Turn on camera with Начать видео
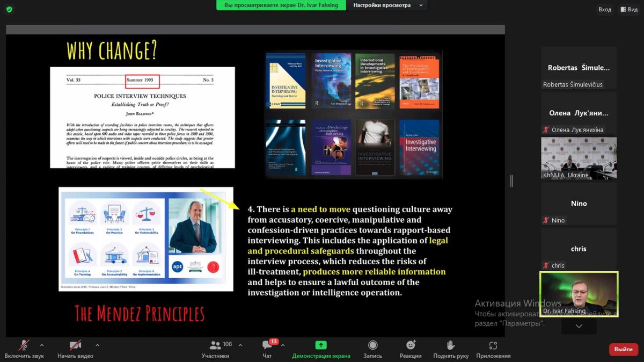 coord(75,345)
